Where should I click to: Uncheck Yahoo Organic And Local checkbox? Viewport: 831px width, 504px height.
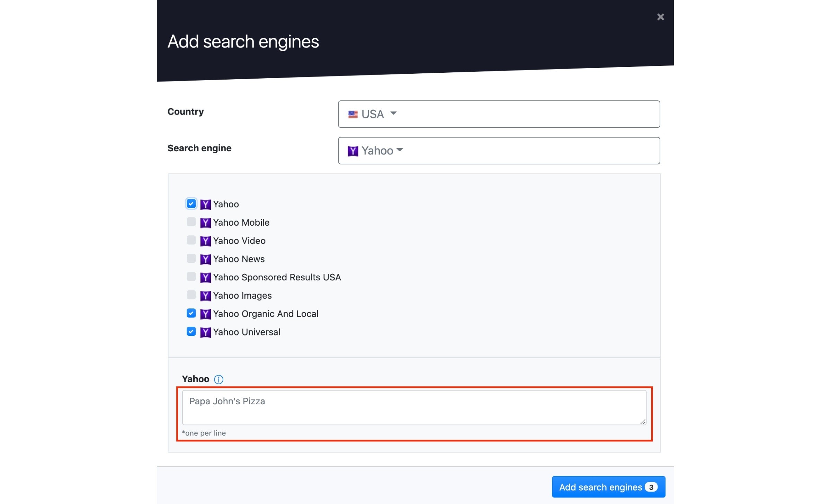(191, 313)
